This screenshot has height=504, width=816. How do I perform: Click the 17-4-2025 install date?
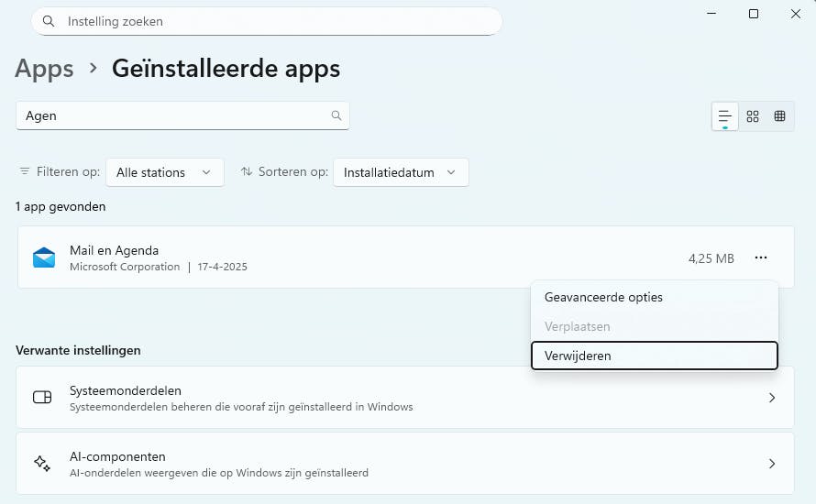[x=222, y=267]
